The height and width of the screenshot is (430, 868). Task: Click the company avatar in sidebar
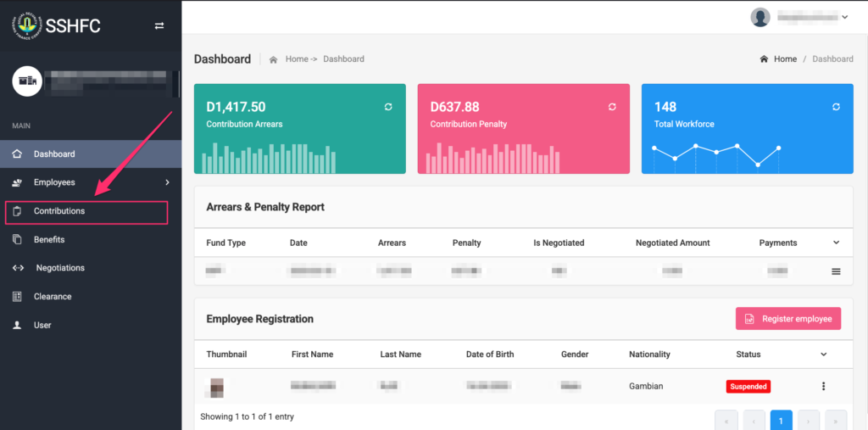click(x=27, y=81)
